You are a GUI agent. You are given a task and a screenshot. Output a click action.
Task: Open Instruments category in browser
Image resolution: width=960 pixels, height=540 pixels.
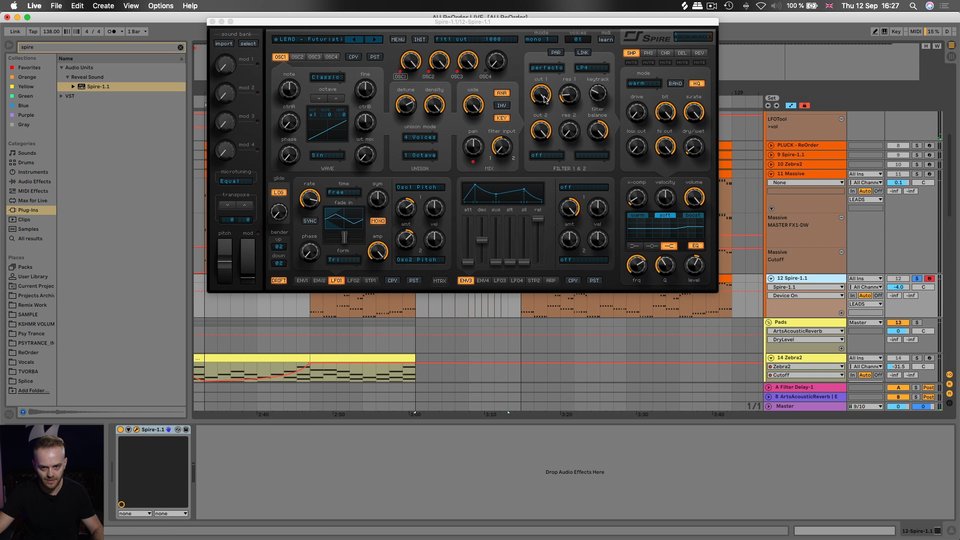coord(33,172)
